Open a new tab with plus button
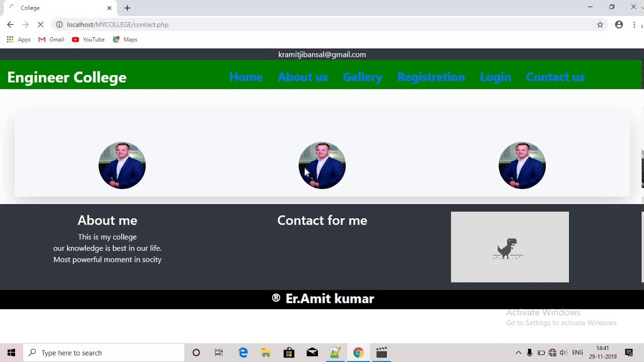 [x=127, y=8]
